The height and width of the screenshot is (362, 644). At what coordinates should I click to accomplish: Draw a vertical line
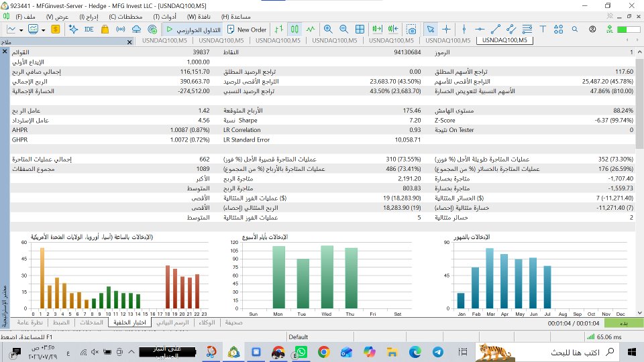point(464,29)
